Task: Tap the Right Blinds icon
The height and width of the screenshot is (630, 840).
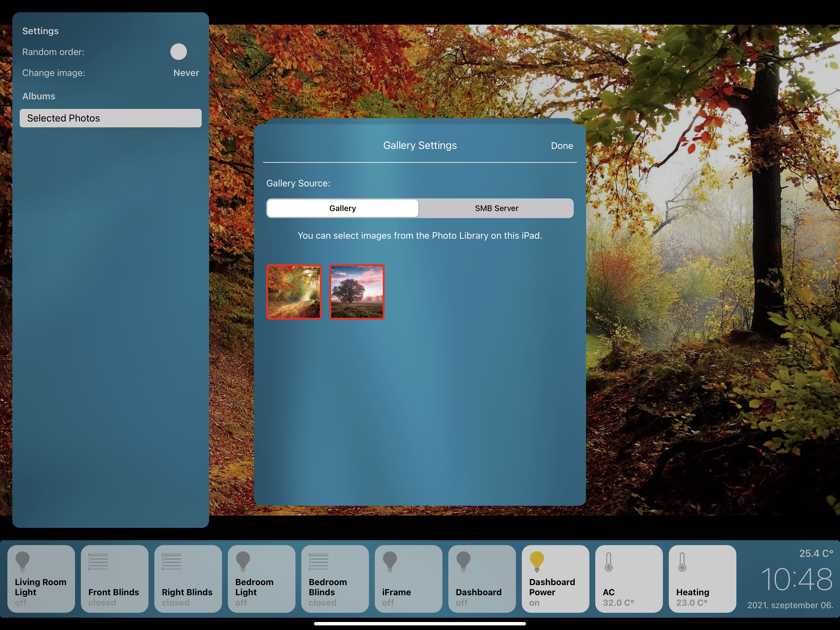Action: click(x=172, y=562)
